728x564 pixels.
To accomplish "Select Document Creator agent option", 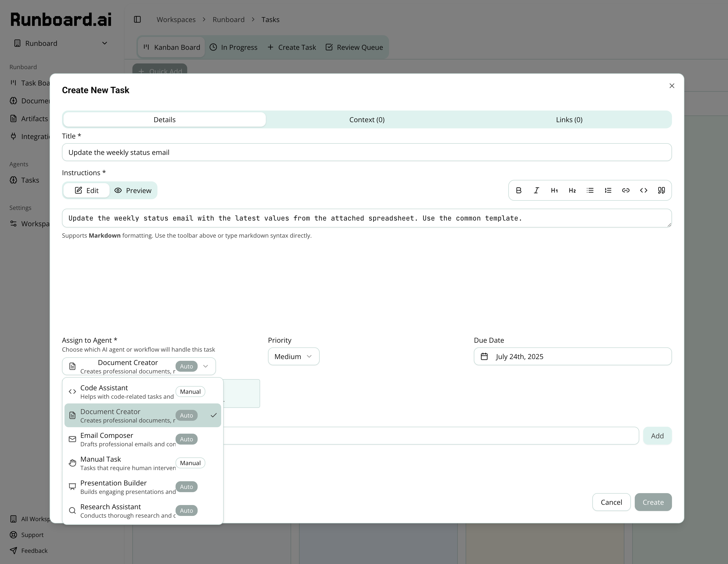I will pyautogui.click(x=143, y=415).
